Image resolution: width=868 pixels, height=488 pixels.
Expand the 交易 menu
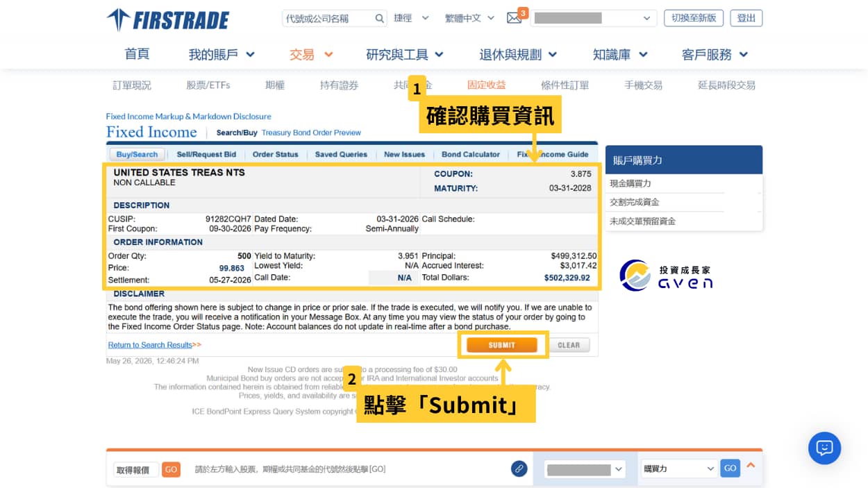coord(311,54)
